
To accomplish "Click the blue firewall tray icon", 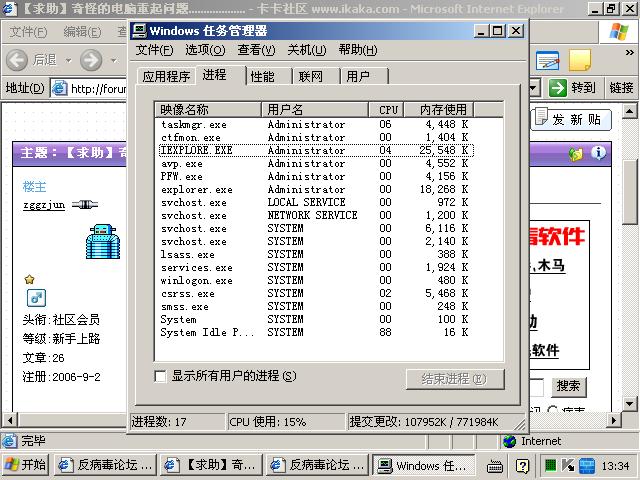I will (x=587, y=466).
